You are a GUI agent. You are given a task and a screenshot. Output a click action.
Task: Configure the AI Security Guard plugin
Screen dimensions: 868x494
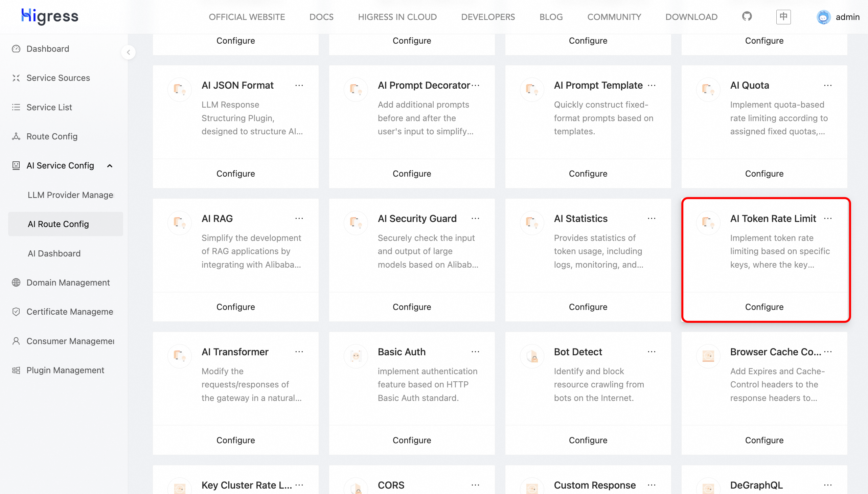pyautogui.click(x=411, y=307)
